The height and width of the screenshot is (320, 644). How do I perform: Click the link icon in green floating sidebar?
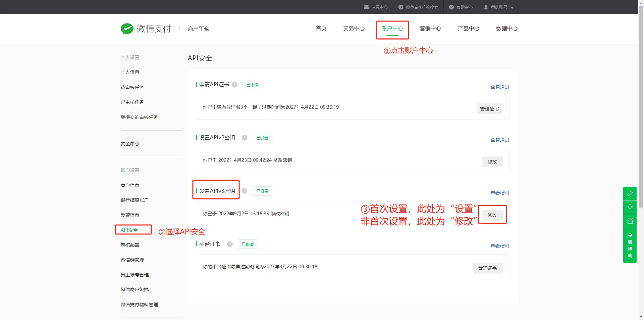[x=630, y=193]
